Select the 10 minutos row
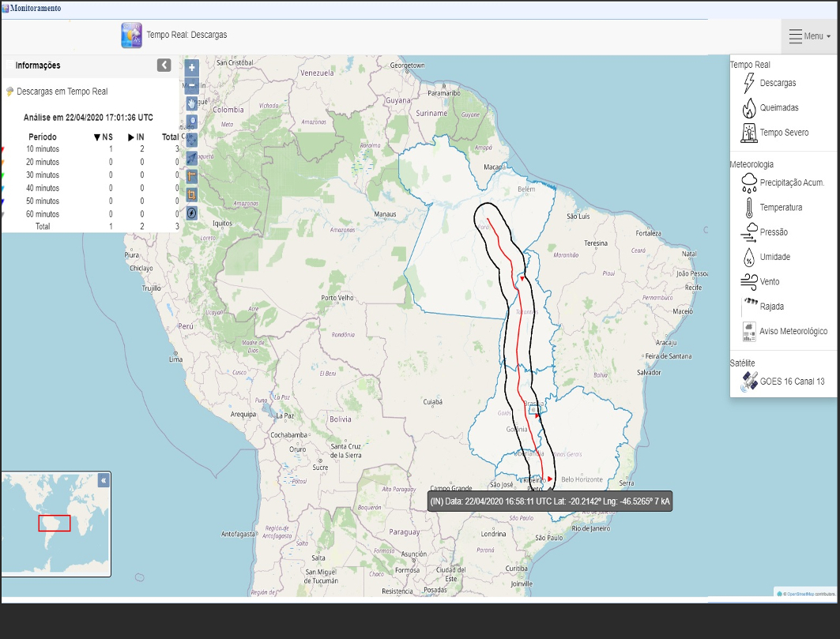 pyautogui.click(x=90, y=149)
